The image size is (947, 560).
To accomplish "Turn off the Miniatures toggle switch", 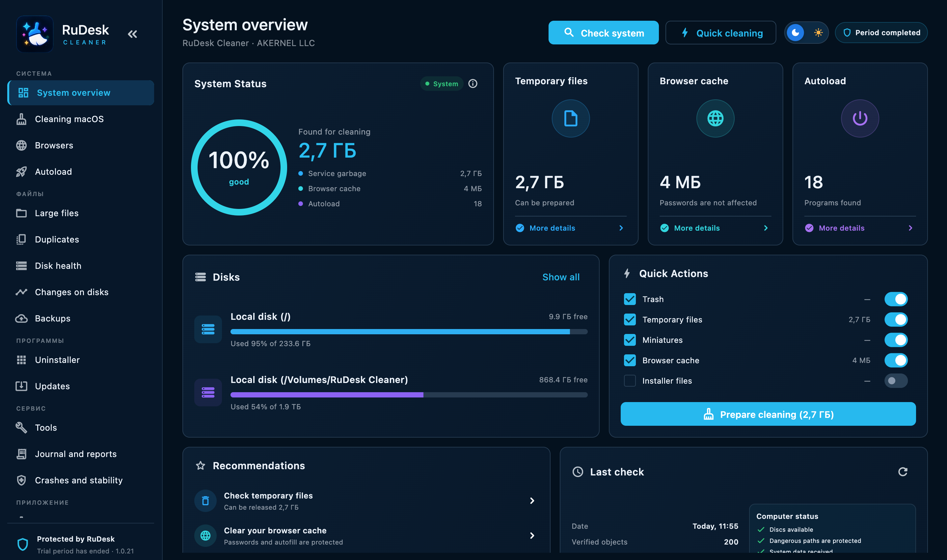I will pyautogui.click(x=896, y=340).
